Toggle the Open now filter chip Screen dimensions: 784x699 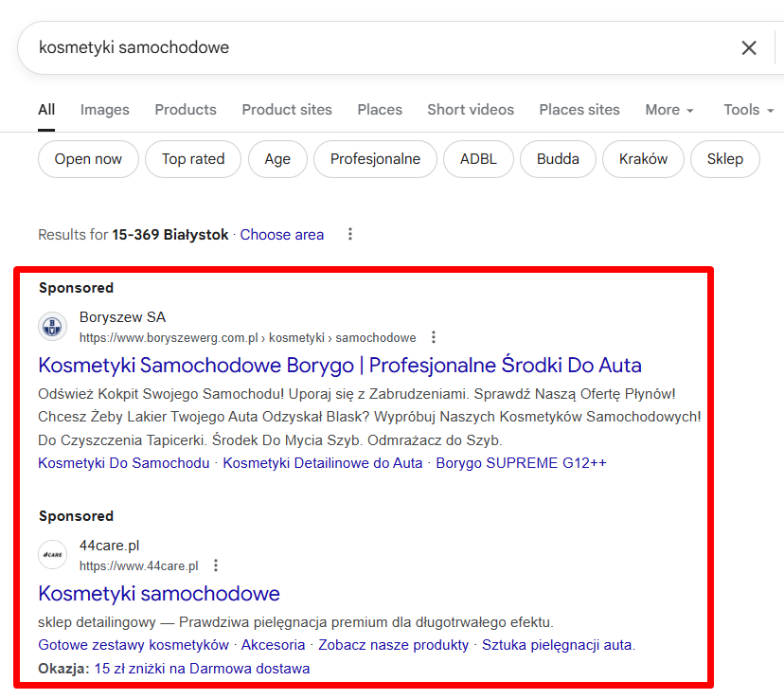point(88,159)
